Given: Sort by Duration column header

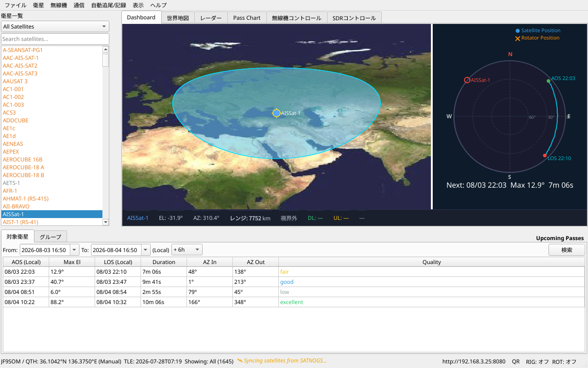Looking at the screenshot, I should tap(164, 262).
